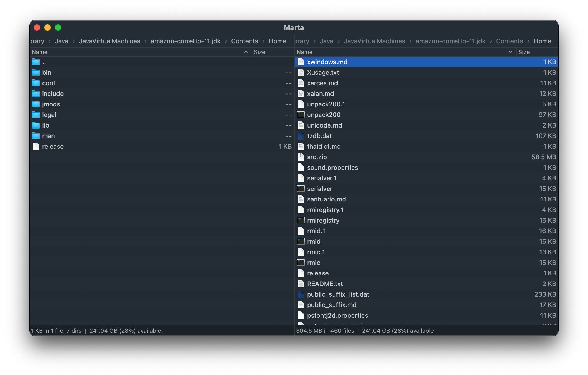Click the parent directory '..' folder icon
This screenshot has height=375, width=588.
[36, 62]
